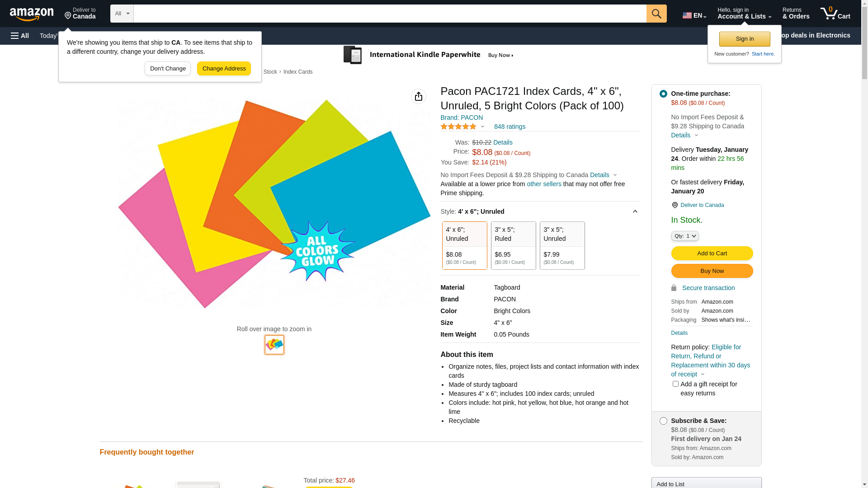Open the shopping cart
The image size is (868, 488).
coord(835,14)
